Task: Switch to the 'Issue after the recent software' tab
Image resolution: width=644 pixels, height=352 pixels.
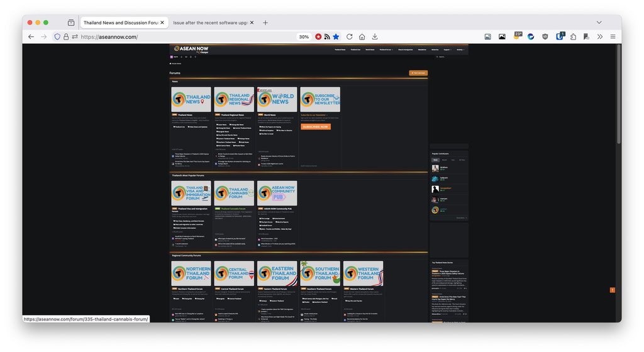Action: 210,23
